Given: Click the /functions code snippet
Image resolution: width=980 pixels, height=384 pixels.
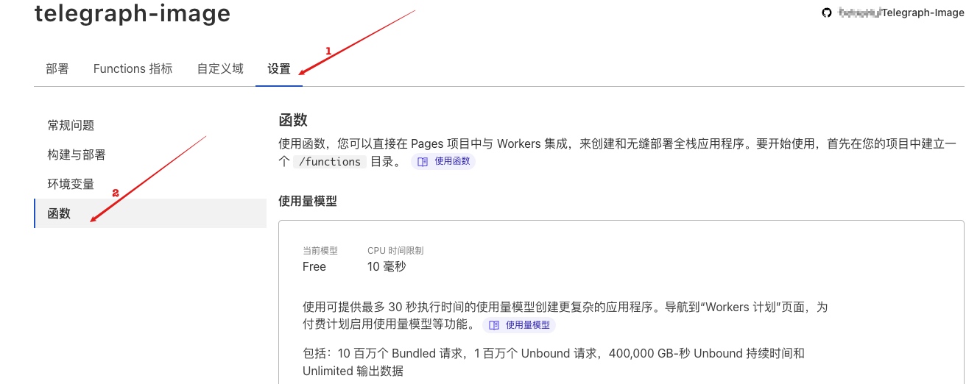Looking at the screenshot, I should tap(328, 162).
